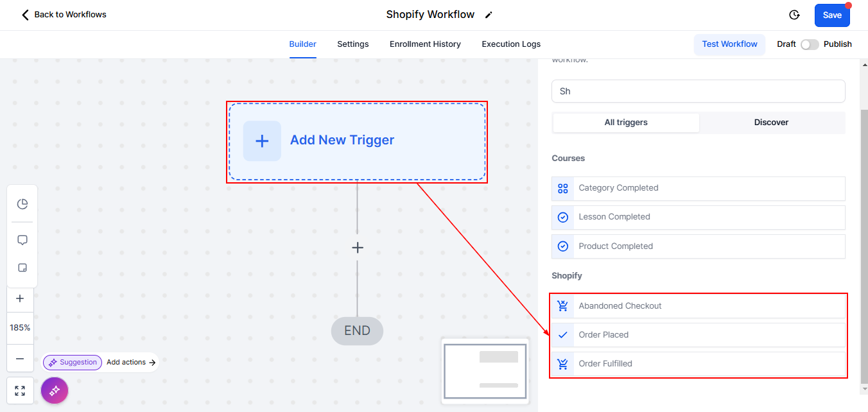Click the trigger search input field
This screenshot has width=868, height=412.
pyautogui.click(x=698, y=91)
